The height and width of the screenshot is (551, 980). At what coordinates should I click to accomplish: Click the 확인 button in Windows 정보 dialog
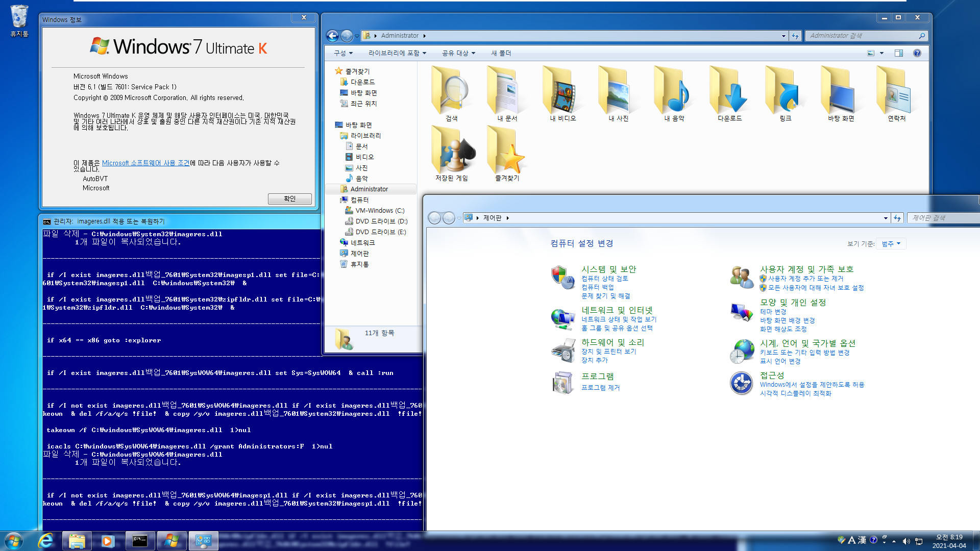[x=289, y=199]
